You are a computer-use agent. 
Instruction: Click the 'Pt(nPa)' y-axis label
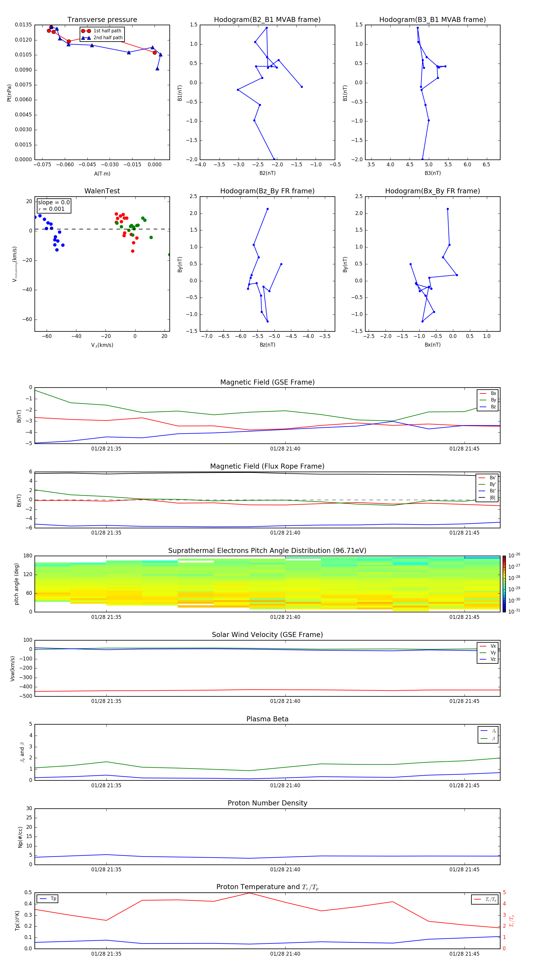9,92
